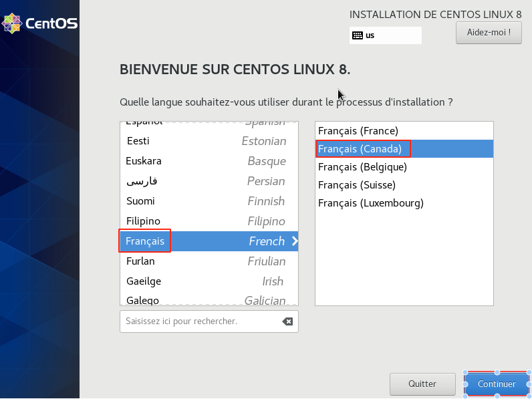Focus the language search field
The width and height of the screenshot is (532, 399).
click(x=201, y=321)
